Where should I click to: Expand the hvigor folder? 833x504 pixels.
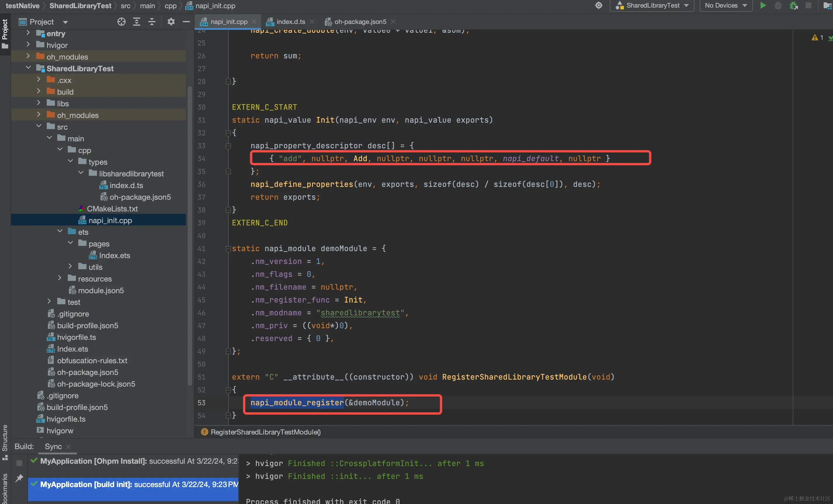click(x=28, y=45)
